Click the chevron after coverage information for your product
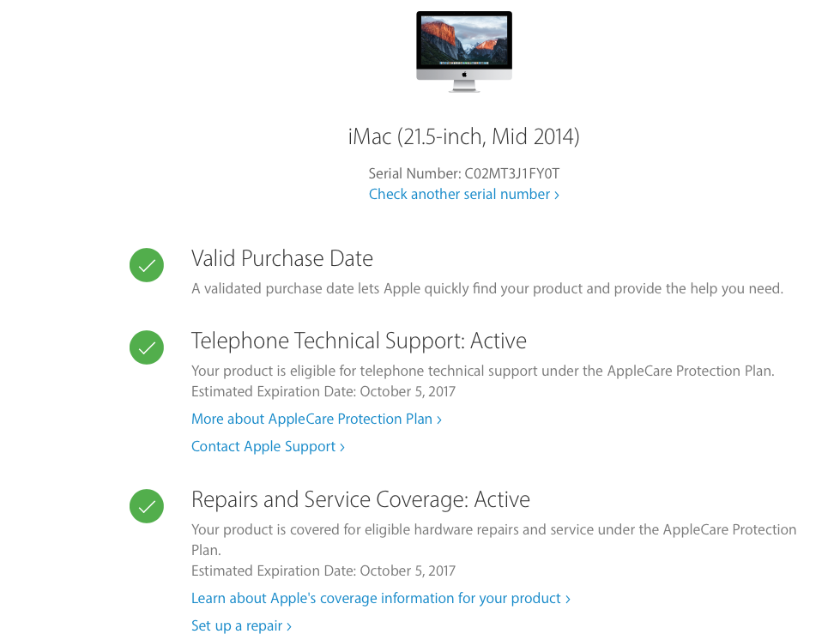This screenshot has width=840, height=640. coord(568,599)
